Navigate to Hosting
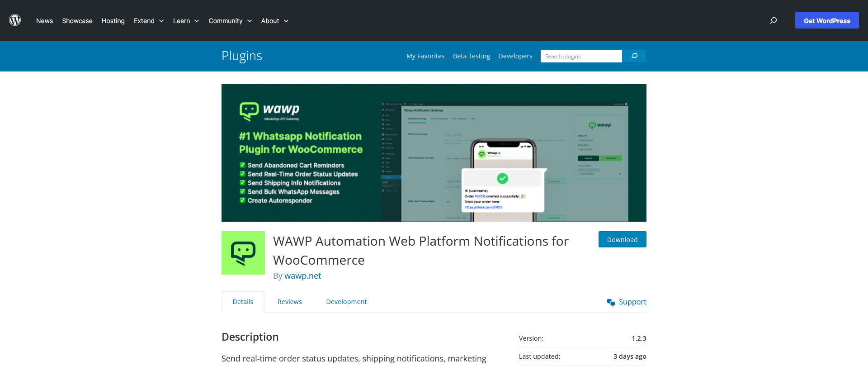The width and height of the screenshot is (868, 366). coord(113,21)
